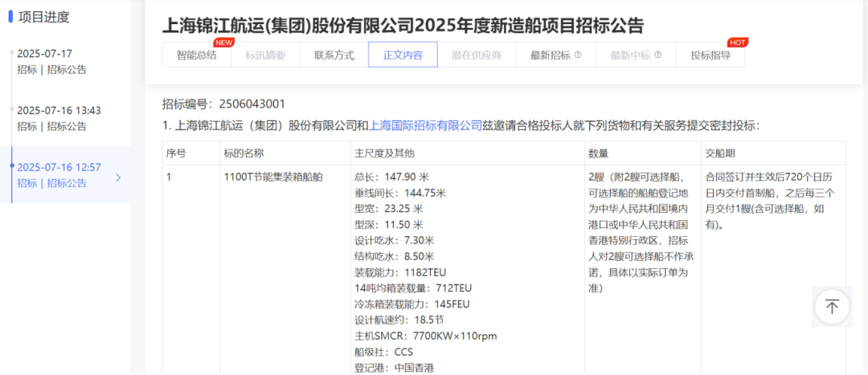Click the 项目进度 heading

click(44, 17)
